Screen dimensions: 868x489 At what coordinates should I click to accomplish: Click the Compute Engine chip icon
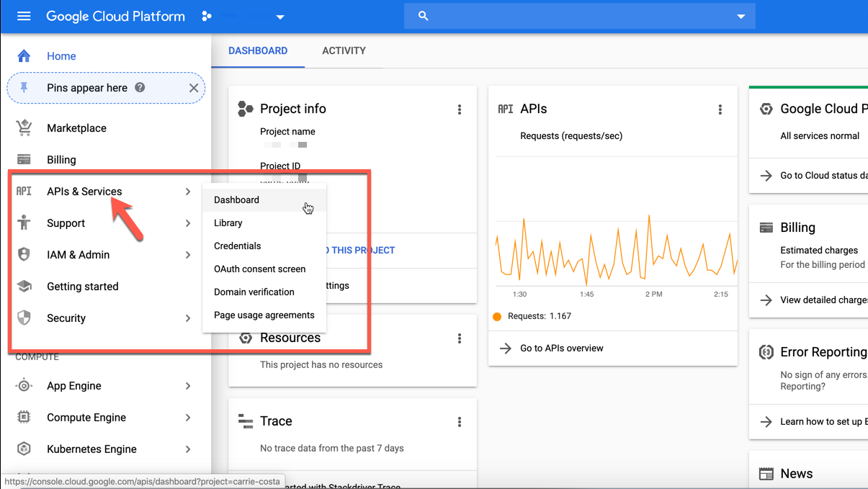[24, 417]
